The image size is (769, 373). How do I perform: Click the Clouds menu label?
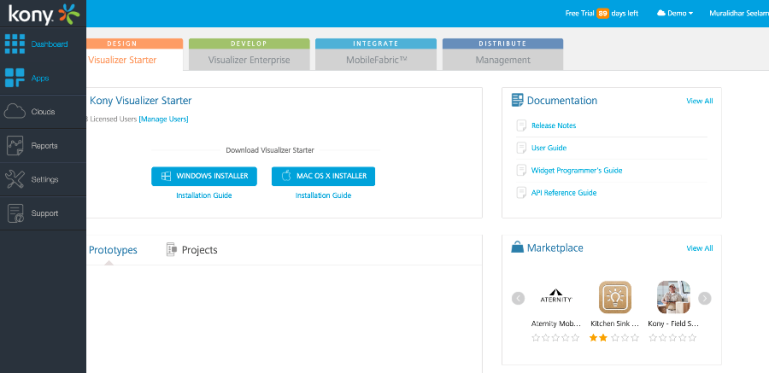coord(43,112)
